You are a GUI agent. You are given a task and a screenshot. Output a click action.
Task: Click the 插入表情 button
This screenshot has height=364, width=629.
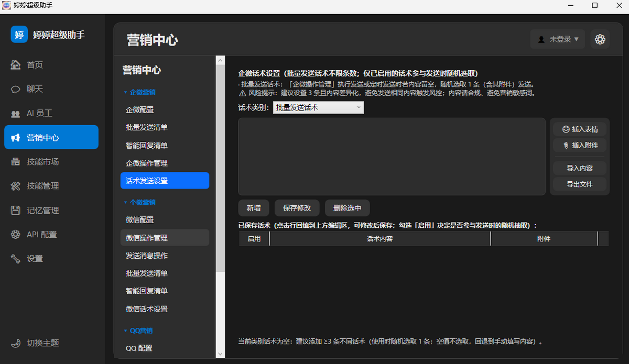(x=579, y=129)
